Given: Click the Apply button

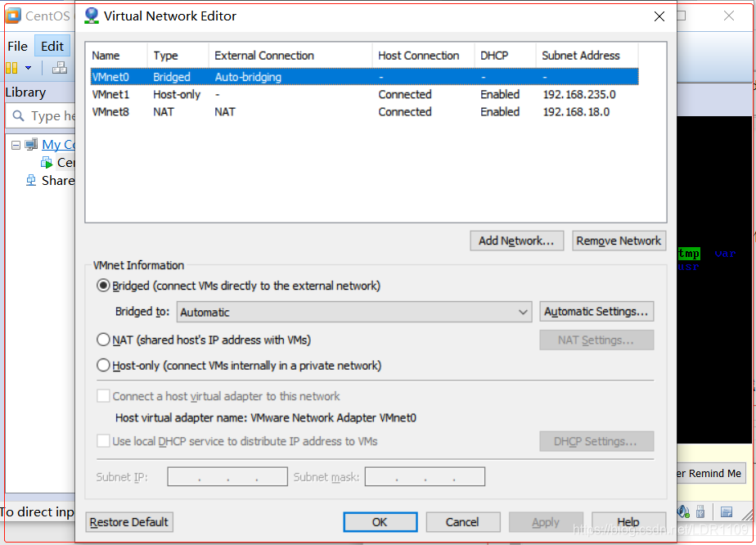Looking at the screenshot, I should 546,522.
